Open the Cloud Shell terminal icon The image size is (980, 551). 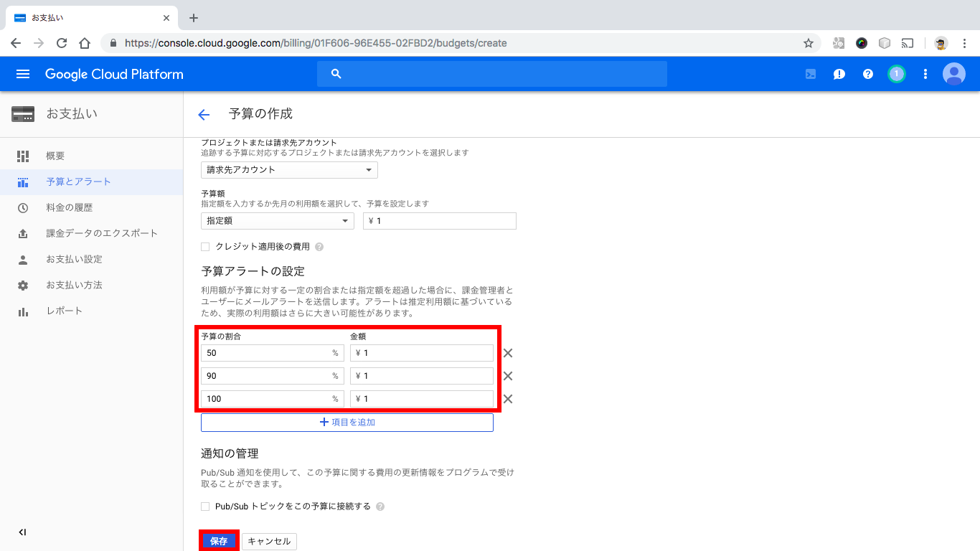click(x=810, y=74)
